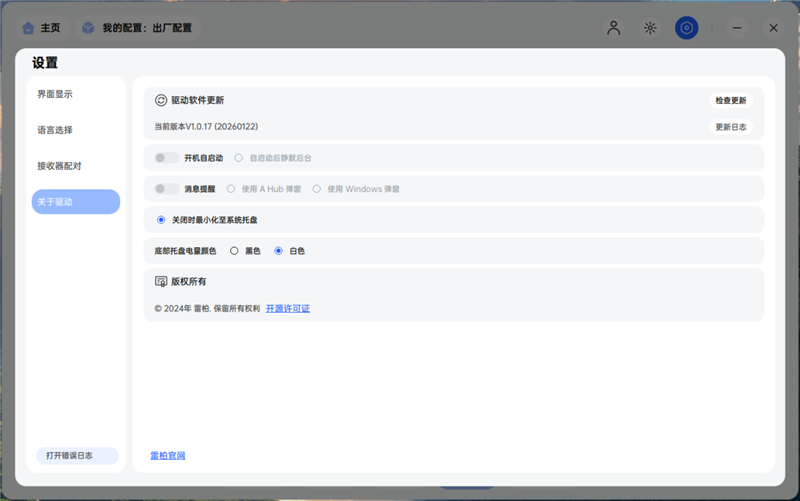Choose the 使用 Windows 弹窗 option
The width and height of the screenshot is (800, 501).
click(x=317, y=189)
